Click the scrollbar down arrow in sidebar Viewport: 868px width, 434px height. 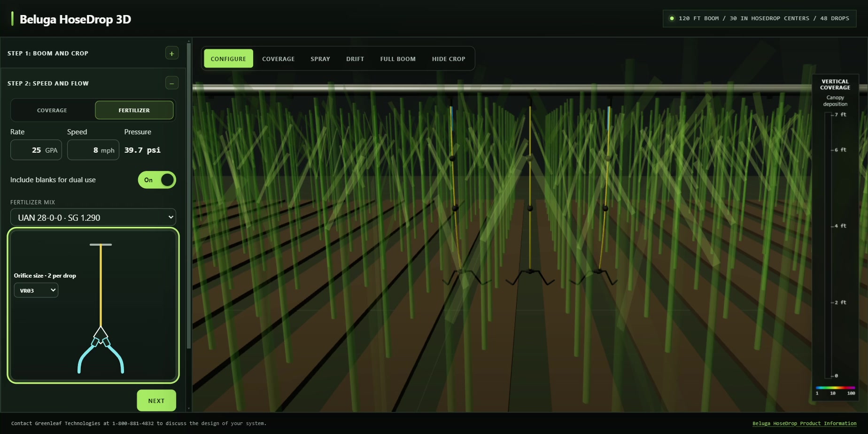(189, 409)
